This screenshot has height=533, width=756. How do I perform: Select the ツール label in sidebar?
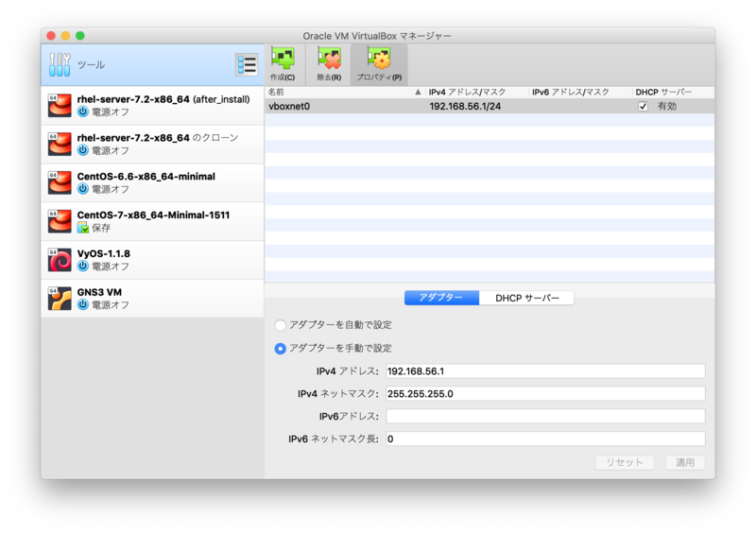pos(91,64)
